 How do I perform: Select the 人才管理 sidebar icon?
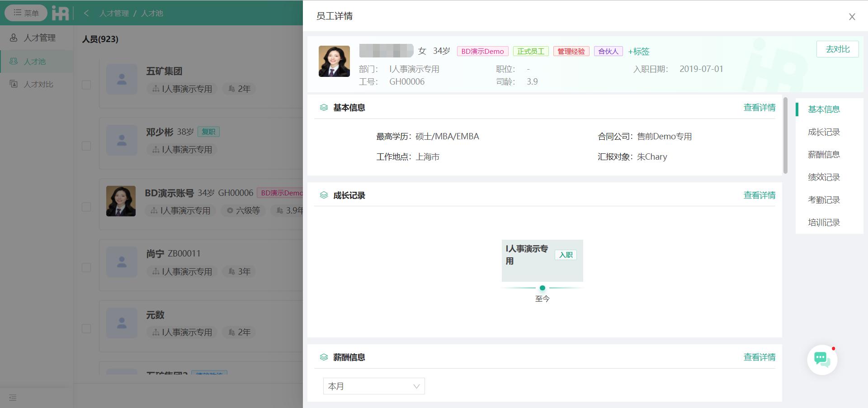[14, 38]
